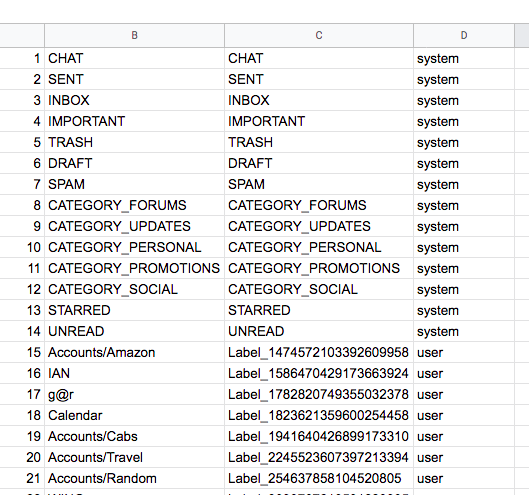This screenshot has width=529, height=495.
Task: Select CATEGORY_PROMOTIONS in column C
Action: click(x=319, y=268)
